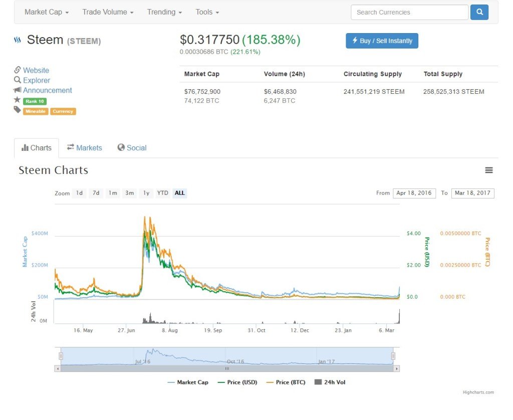Click the Rank 10 badge

35,101
